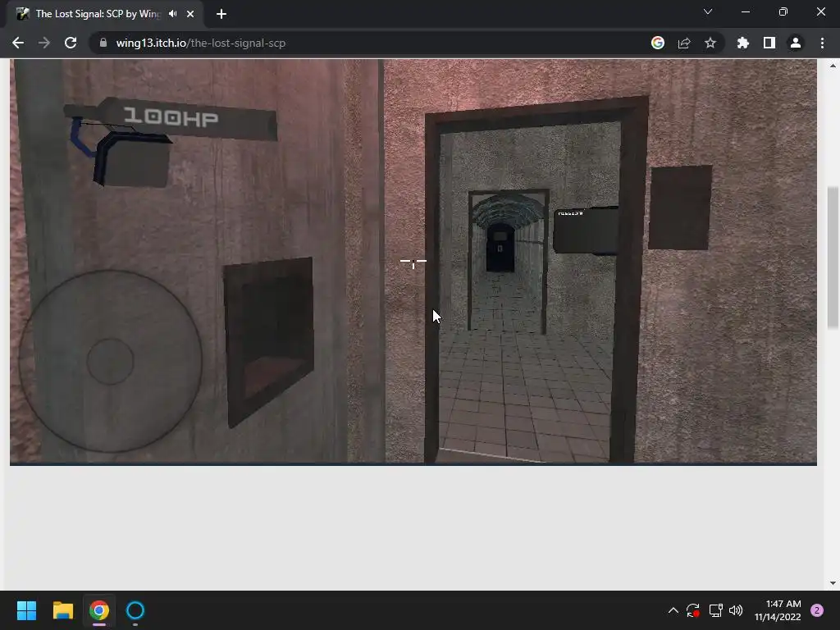This screenshot has height=630, width=840.
Task: Minimize the Chrome window
Action: point(745,11)
